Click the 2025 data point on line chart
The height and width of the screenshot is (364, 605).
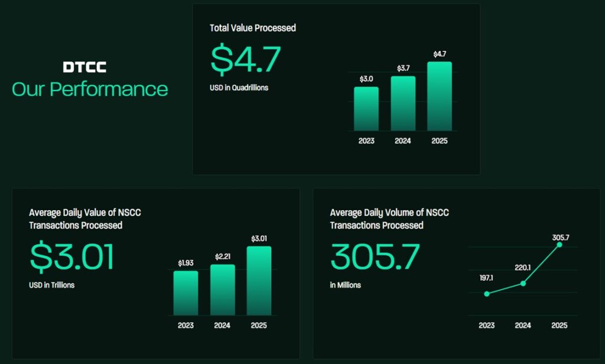pyautogui.click(x=560, y=245)
